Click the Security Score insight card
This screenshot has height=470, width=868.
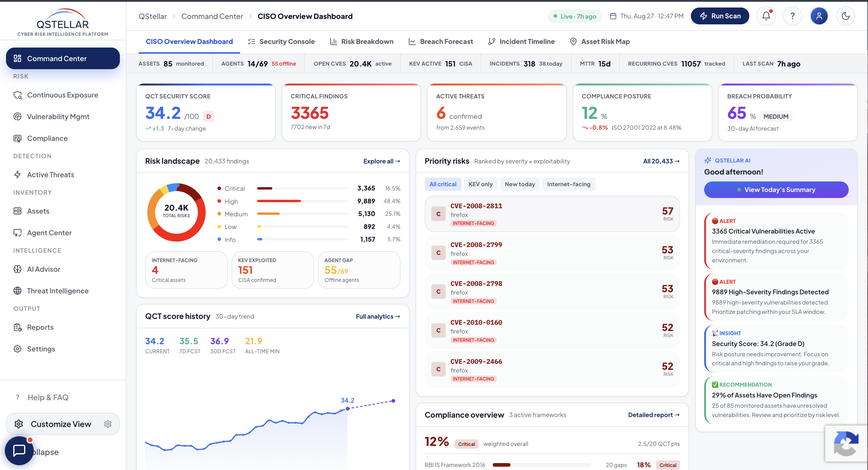click(x=776, y=348)
